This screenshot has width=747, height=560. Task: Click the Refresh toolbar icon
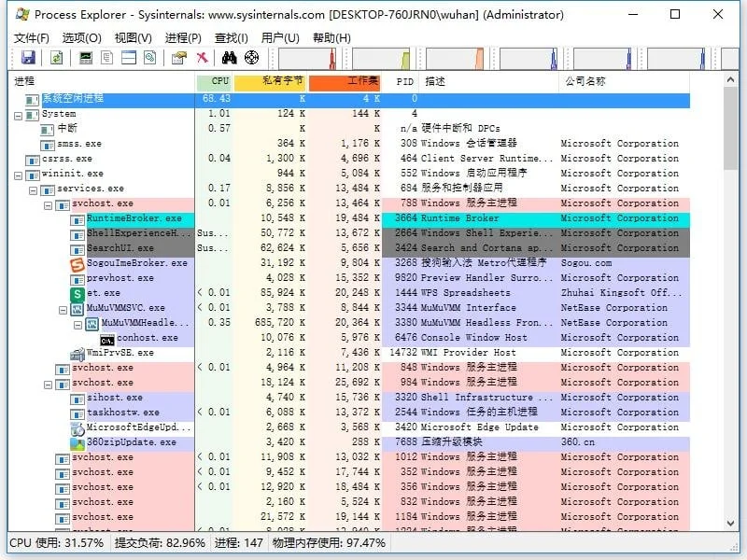click(58, 58)
